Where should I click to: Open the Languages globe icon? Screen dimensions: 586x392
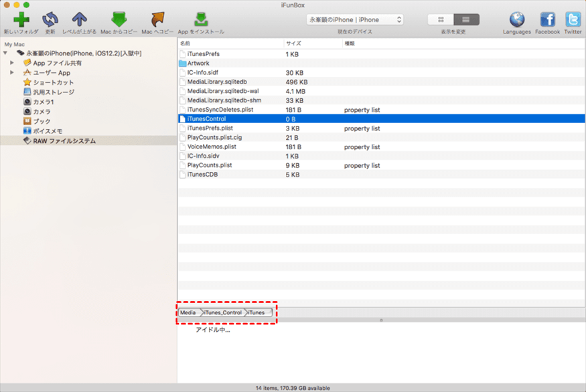pyautogui.click(x=517, y=19)
